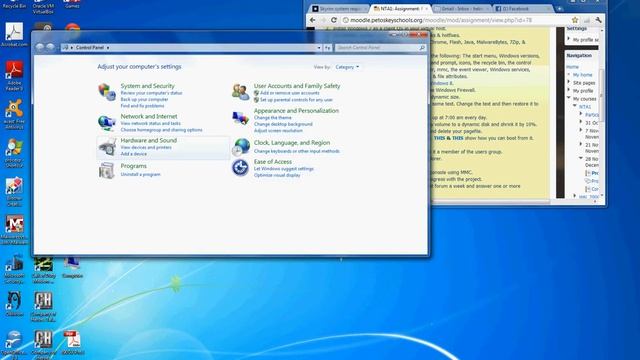Click the System and Security heading link

click(x=147, y=86)
